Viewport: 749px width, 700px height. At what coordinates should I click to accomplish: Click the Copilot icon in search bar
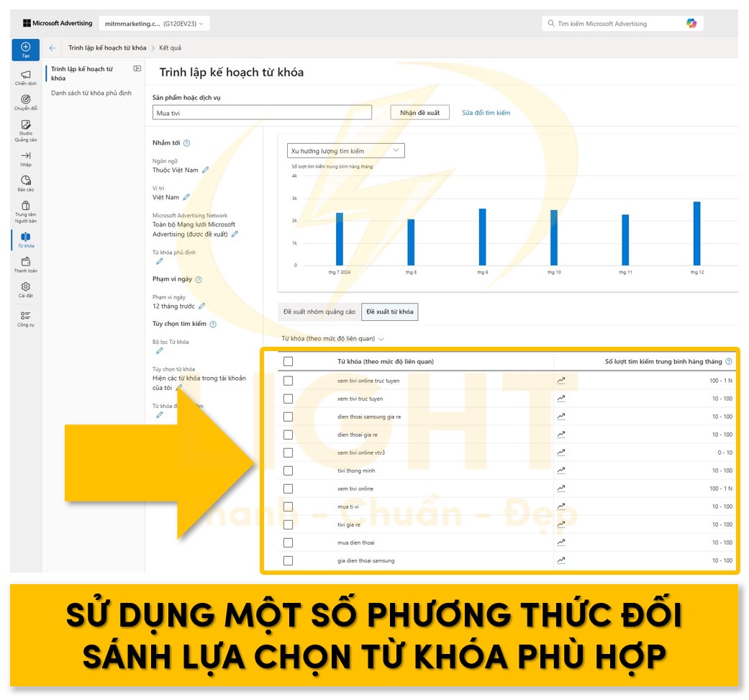pyautogui.click(x=691, y=23)
